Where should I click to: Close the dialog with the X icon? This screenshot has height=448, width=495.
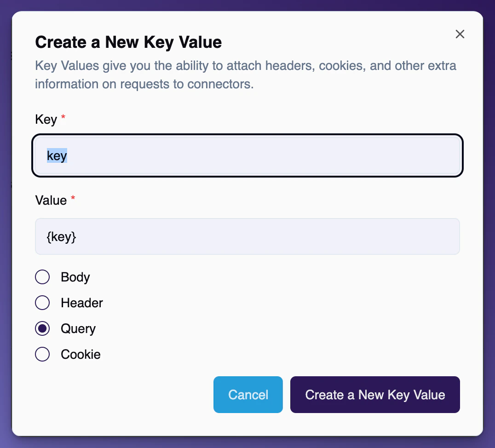[460, 34]
